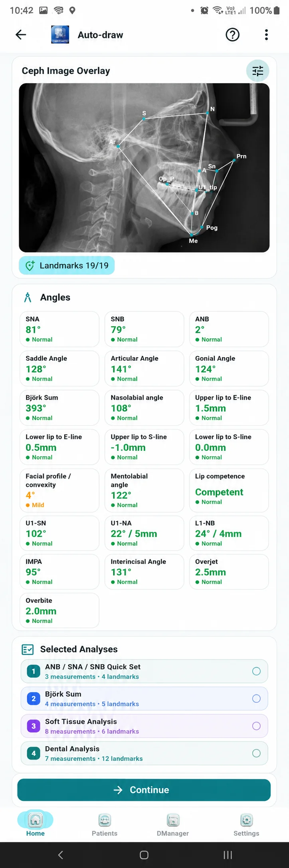Tap the Auto-draw app logo icon

coord(60,35)
